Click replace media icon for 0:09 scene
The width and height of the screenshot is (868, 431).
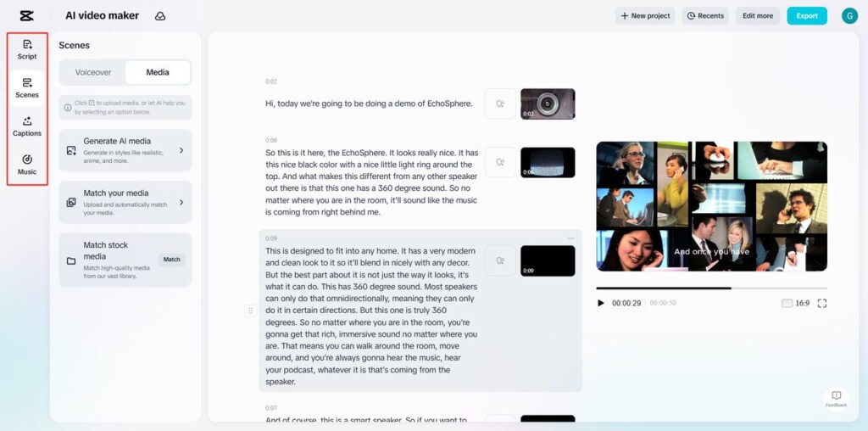tap(500, 260)
